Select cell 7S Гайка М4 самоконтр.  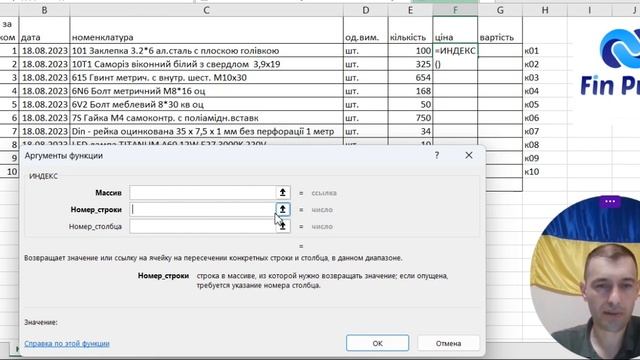pos(207,118)
